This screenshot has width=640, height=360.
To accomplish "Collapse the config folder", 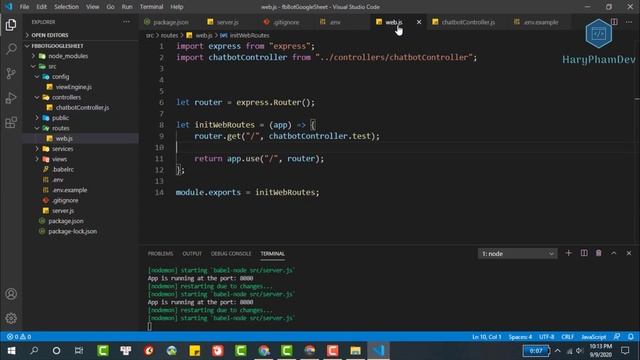I will coord(60,76).
